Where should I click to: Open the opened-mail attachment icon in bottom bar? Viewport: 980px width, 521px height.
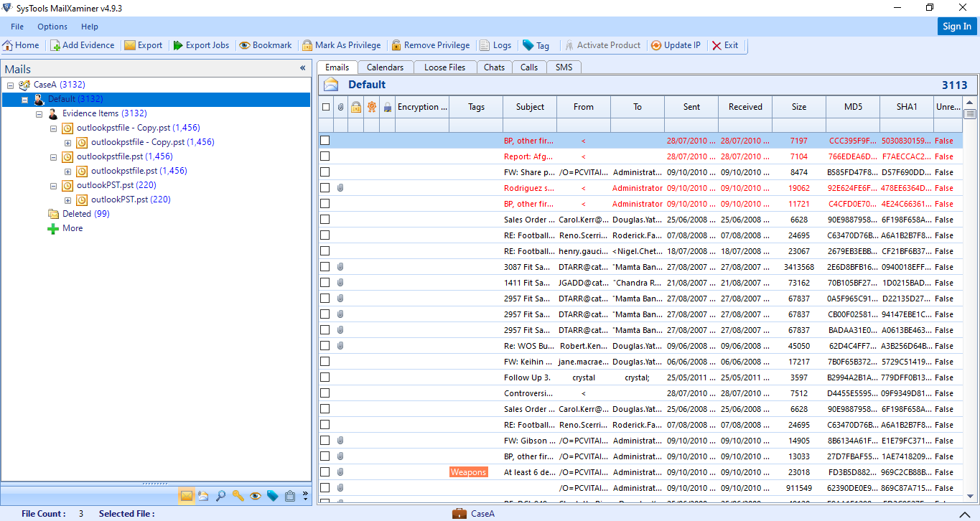(203, 496)
